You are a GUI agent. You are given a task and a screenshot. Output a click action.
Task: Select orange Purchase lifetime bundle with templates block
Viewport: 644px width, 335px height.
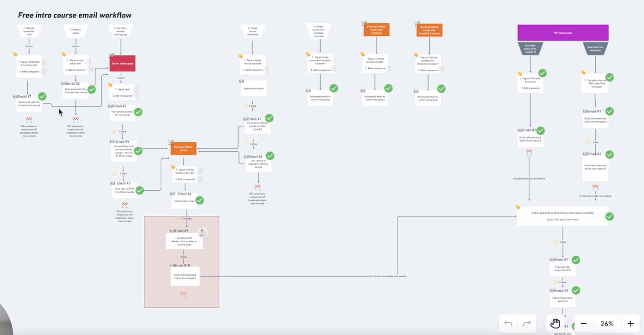click(376, 30)
